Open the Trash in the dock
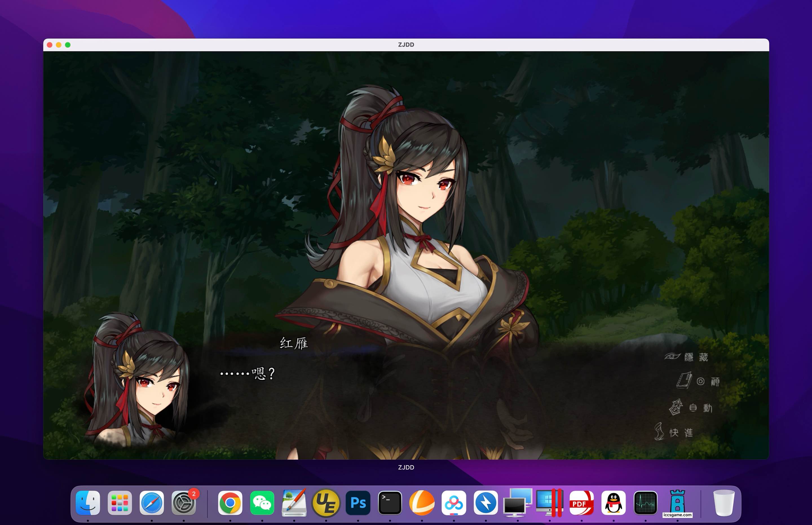The height and width of the screenshot is (525, 812). click(x=724, y=502)
